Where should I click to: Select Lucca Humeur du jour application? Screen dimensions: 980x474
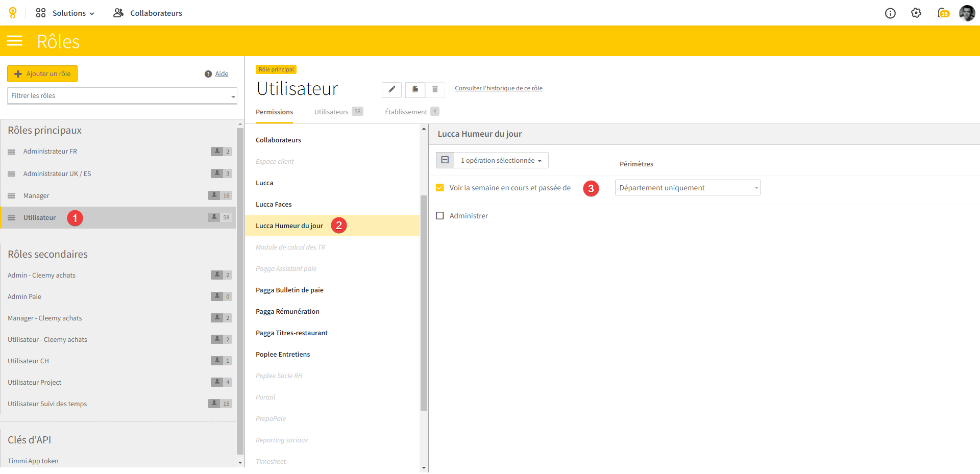pyautogui.click(x=332, y=226)
